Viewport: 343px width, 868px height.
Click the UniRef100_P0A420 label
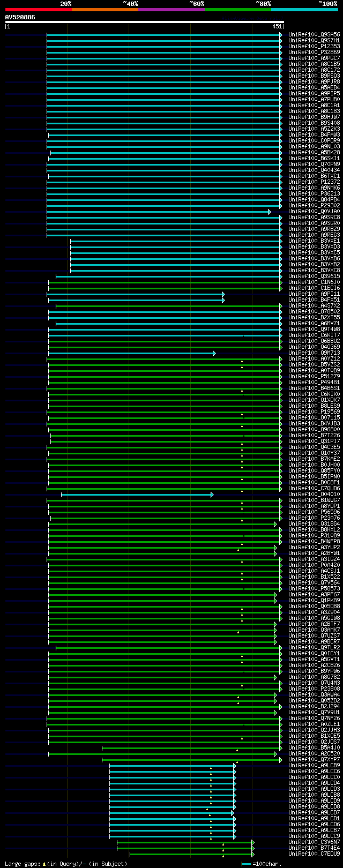point(314,565)
